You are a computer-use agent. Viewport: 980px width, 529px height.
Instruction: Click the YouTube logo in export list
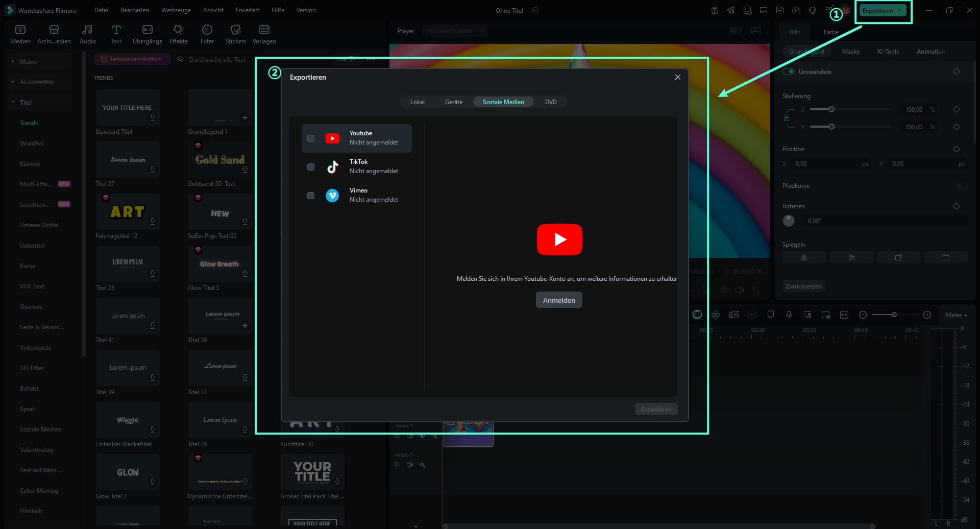332,138
